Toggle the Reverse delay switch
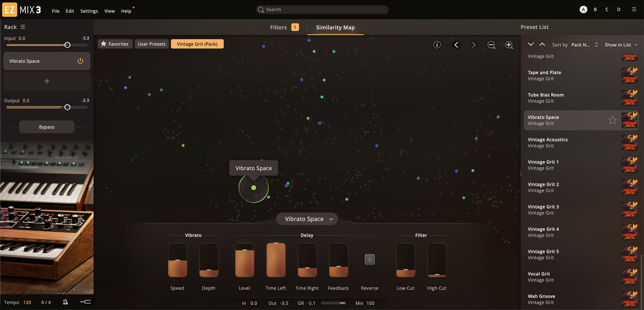644x310 pixels. click(369, 259)
